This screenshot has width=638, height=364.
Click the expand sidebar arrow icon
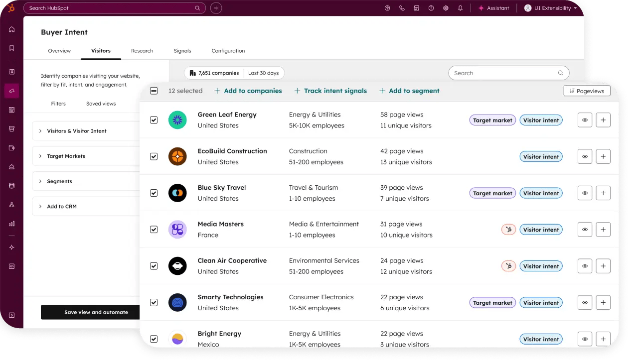pos(11,315)
